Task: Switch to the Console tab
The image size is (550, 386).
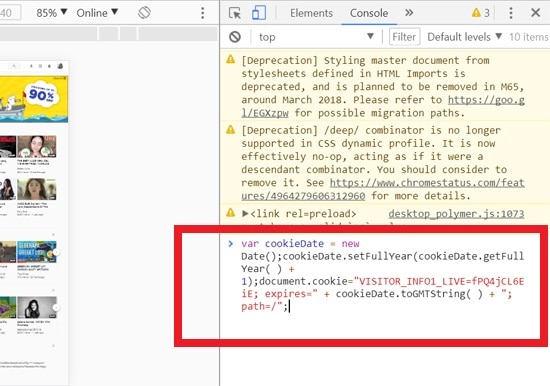Action: pyautogui.click(x=369, y=13)
